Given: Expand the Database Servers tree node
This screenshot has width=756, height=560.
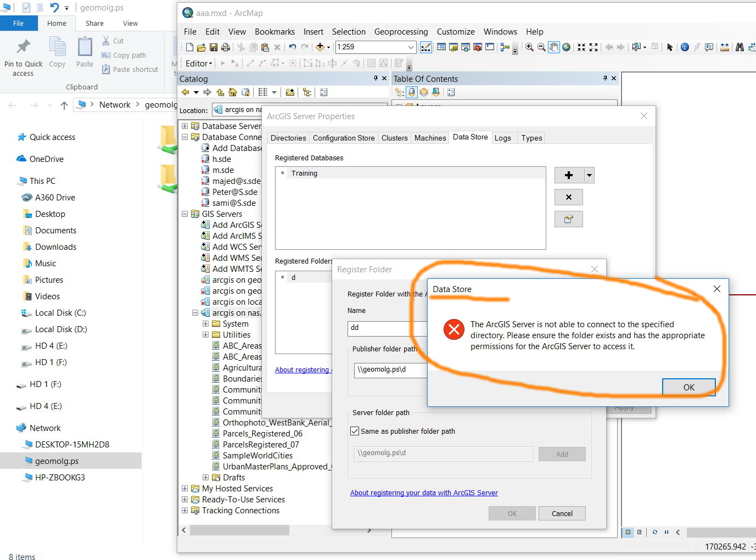Looking at the screenshot, I should (x=185, y=126).
